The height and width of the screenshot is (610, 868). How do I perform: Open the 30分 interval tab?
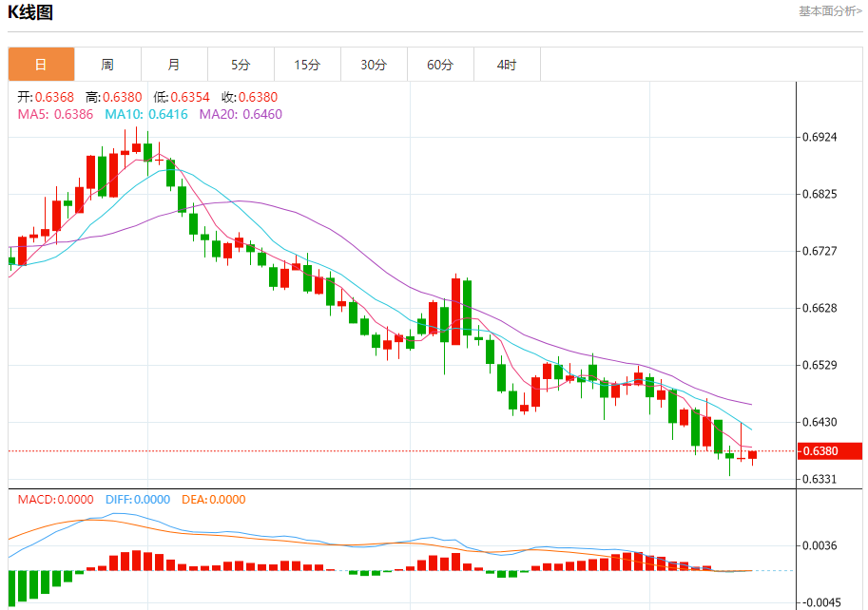[374, 65]
